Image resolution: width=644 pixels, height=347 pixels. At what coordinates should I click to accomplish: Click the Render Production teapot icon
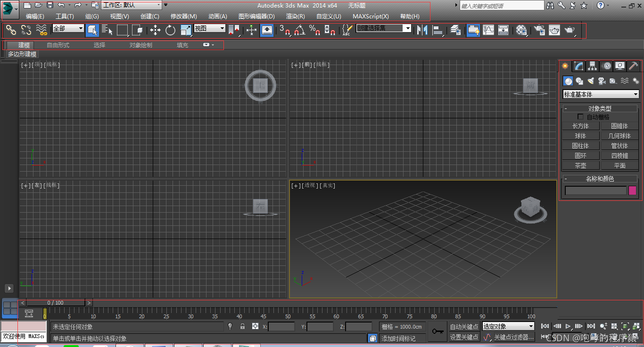570,30
